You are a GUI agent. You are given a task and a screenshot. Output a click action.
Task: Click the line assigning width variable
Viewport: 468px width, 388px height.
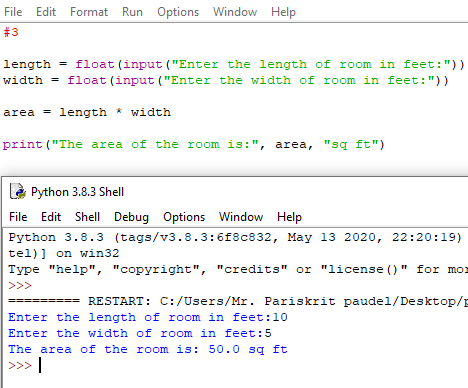(x=226, y=80)
